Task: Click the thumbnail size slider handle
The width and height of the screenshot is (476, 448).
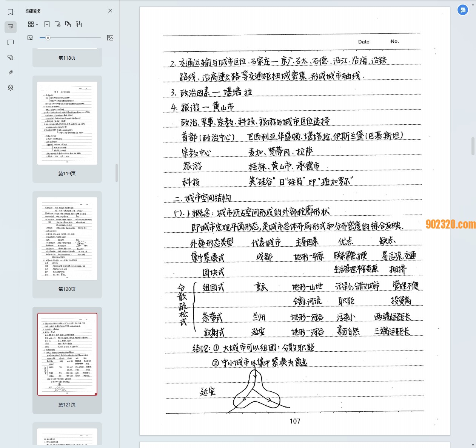Action: 48,38
